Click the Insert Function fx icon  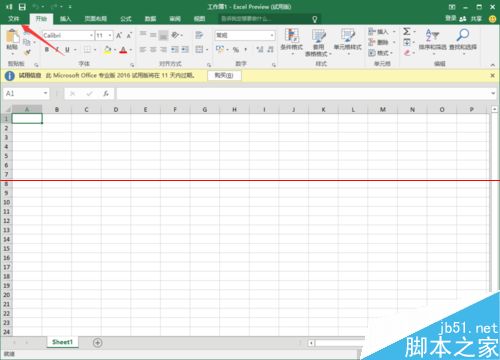(x=106, y=94)
